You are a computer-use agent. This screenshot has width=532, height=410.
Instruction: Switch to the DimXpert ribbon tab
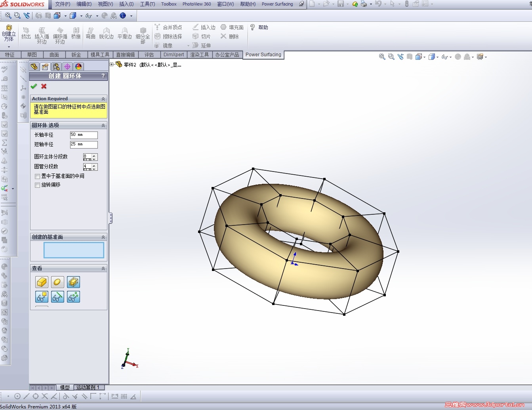(x=174, y=55)
